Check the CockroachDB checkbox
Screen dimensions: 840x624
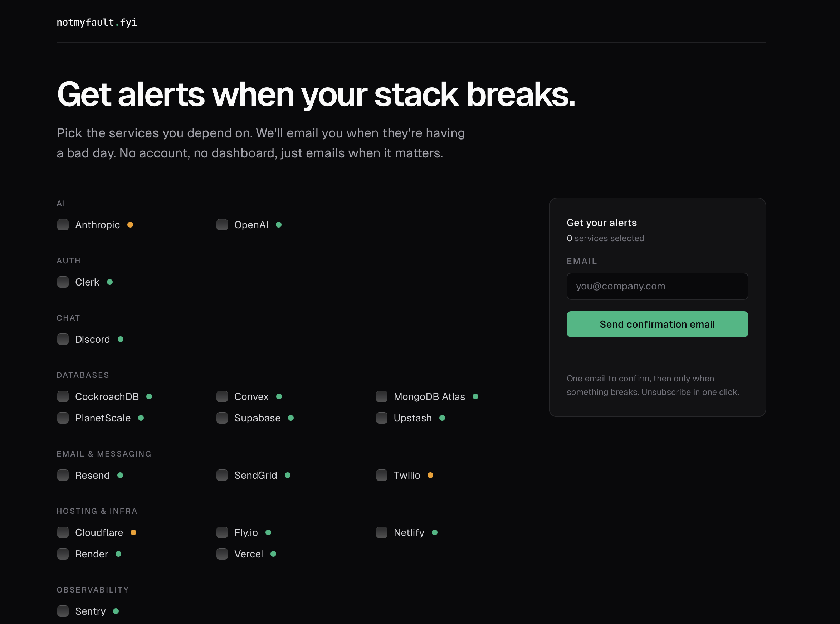point(63,396)
